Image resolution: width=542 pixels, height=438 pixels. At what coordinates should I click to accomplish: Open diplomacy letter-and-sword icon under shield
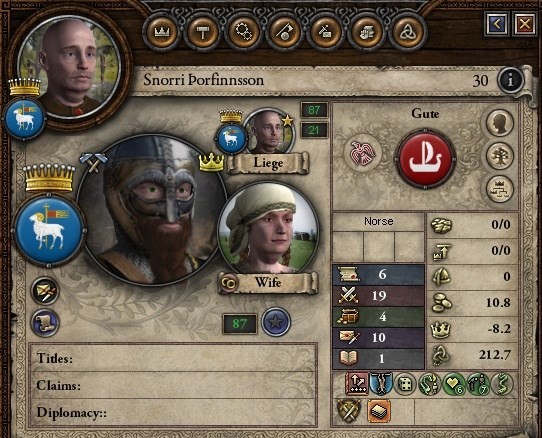(x=45, y=291)
